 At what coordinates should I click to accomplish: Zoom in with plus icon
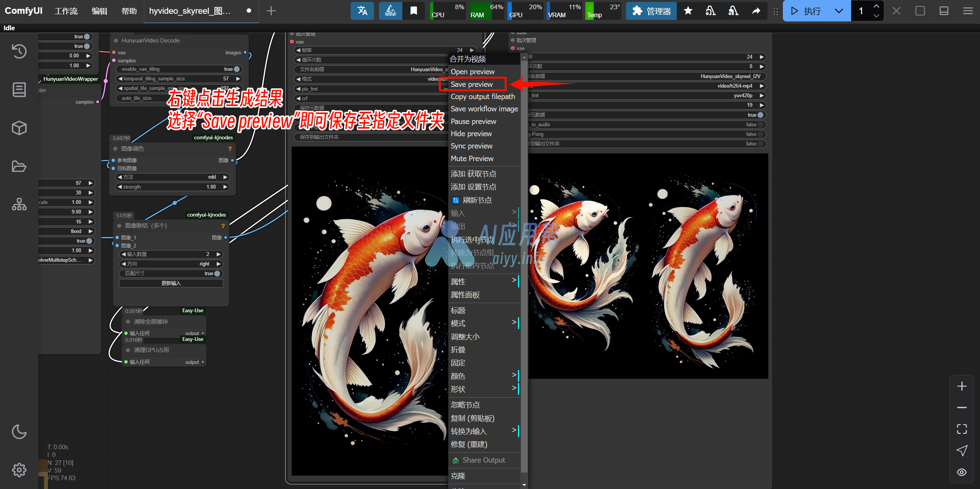point(962,386)
